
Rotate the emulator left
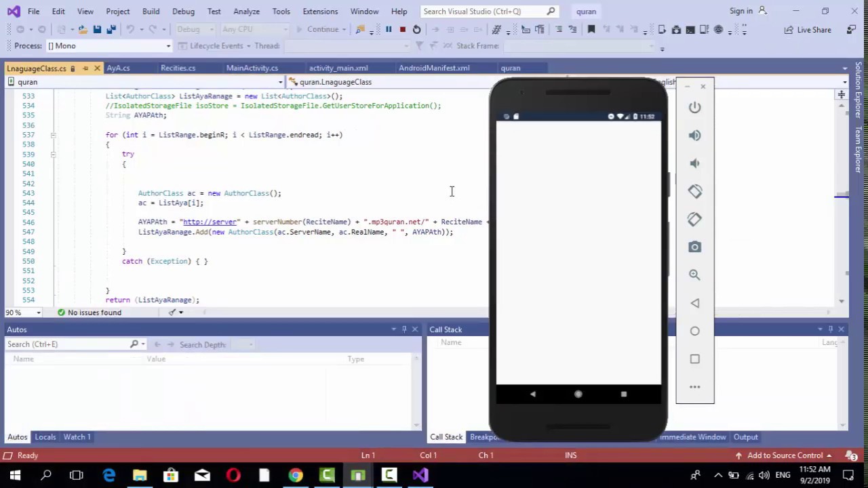click(694, 191)
